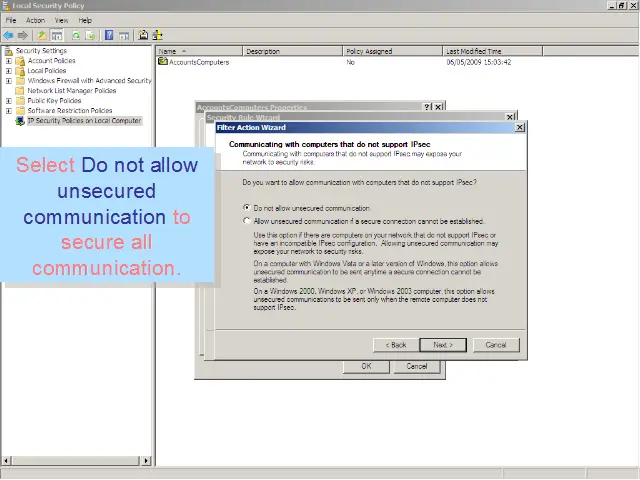640x480 pixels.
Task: Click Next in Filter Action Wizard
Action: (x=443, y=345)
